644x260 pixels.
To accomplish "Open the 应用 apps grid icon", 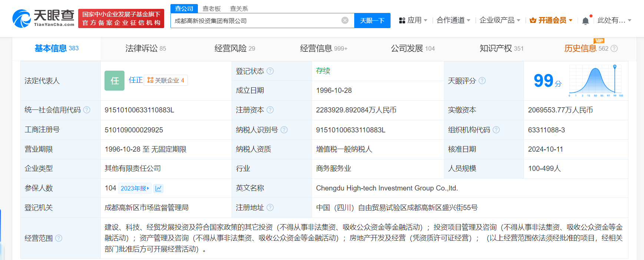I will [402, 20].
